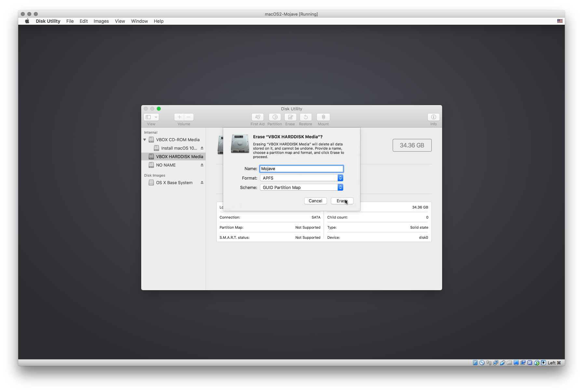
Task: Eject the NO NAME volume
Action: (x=202, y=165)
